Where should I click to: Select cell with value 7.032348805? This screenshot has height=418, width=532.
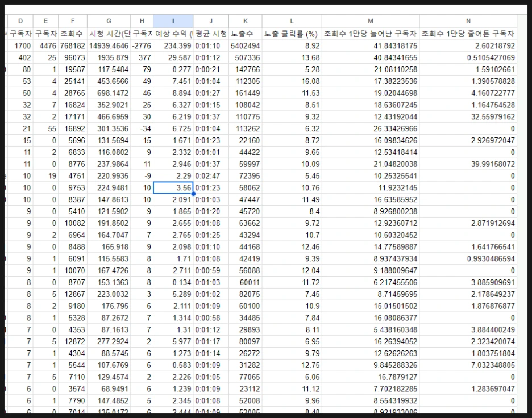tap(468, 365)
